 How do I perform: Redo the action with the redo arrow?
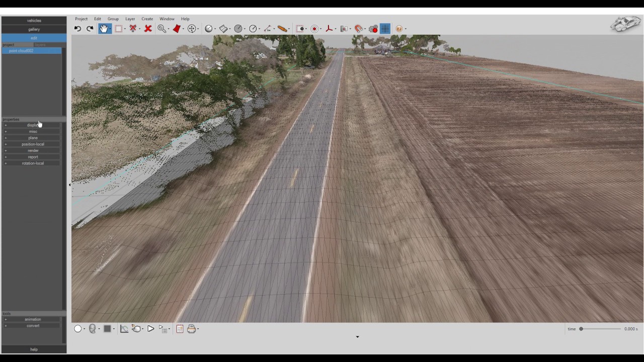tap(90, 29)
